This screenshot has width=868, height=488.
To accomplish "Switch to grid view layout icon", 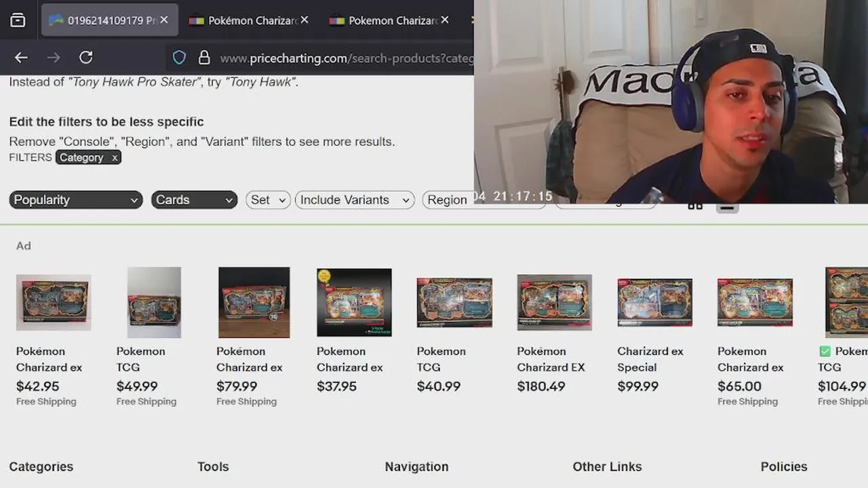I will coord(695,205).
